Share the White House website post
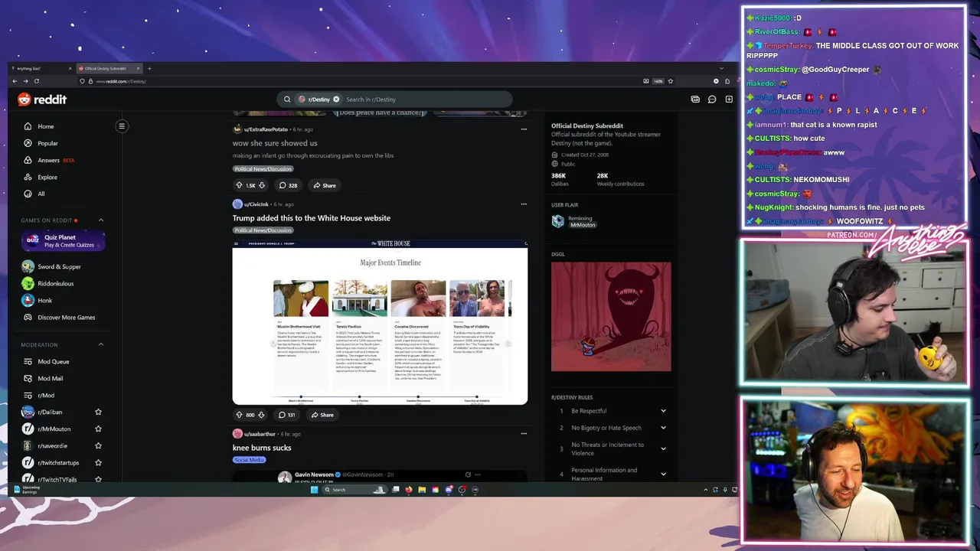980x551 pixels. pyautogui.click(x=322, y=415)
